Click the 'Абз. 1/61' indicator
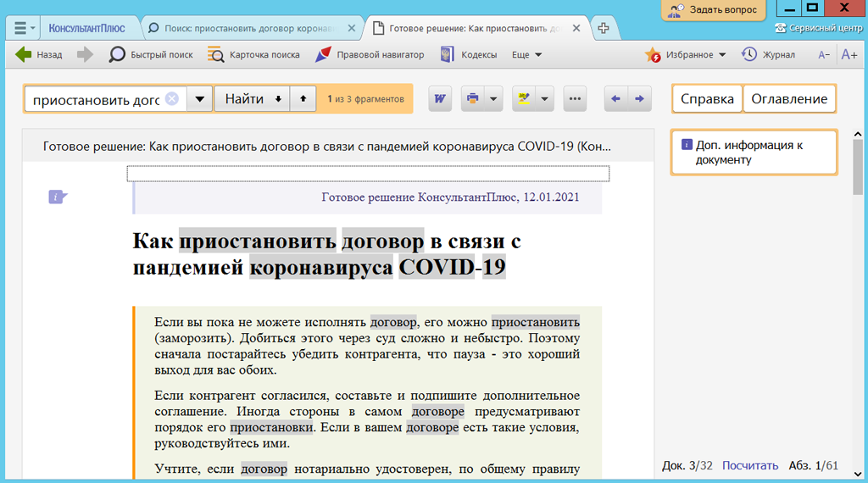 pyautogui.click(x=813, y=466)
